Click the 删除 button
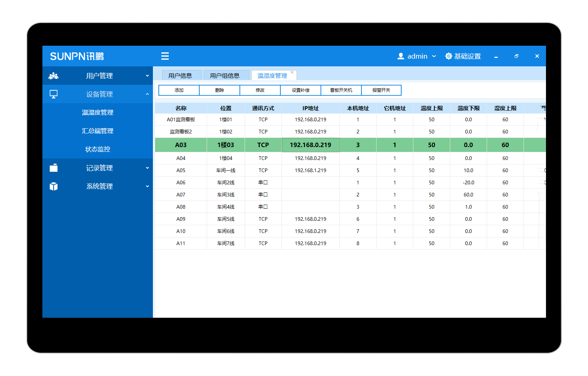This screenshot has width=588, height=376. click(220, 90)
